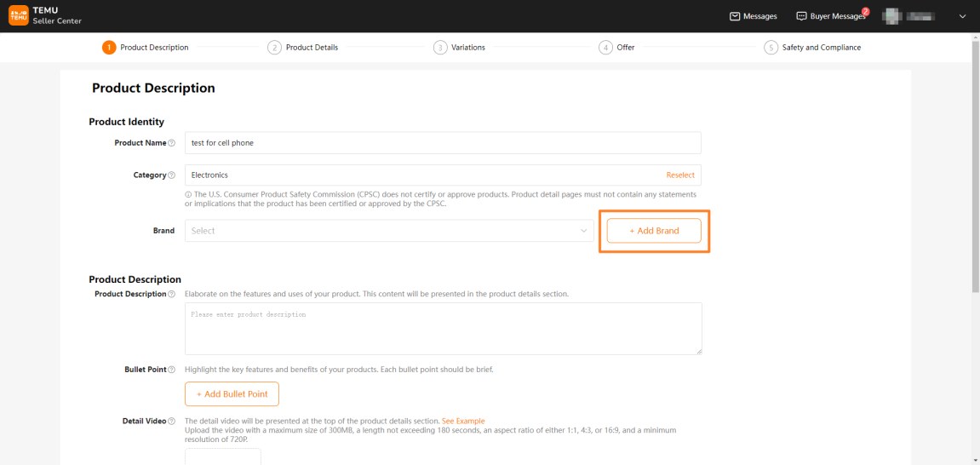This screenshot has height=465, width=980.
Task: Click help icon next to Product Description label
Action: pyautogui.click(x=172, y=295)
